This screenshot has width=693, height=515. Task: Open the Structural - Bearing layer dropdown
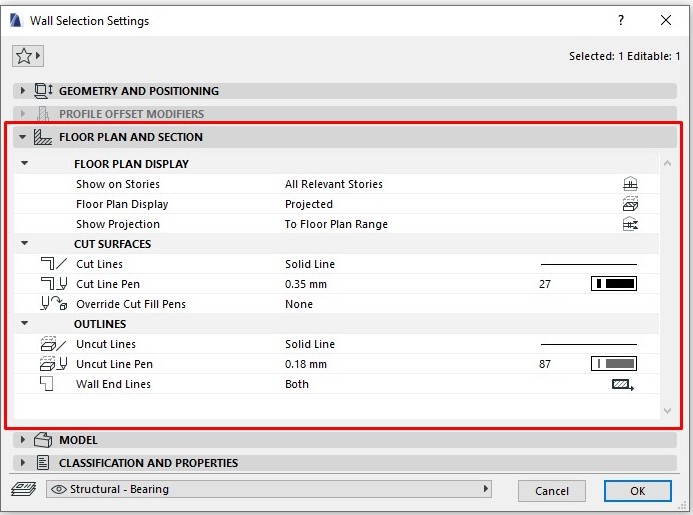point(270,490)
